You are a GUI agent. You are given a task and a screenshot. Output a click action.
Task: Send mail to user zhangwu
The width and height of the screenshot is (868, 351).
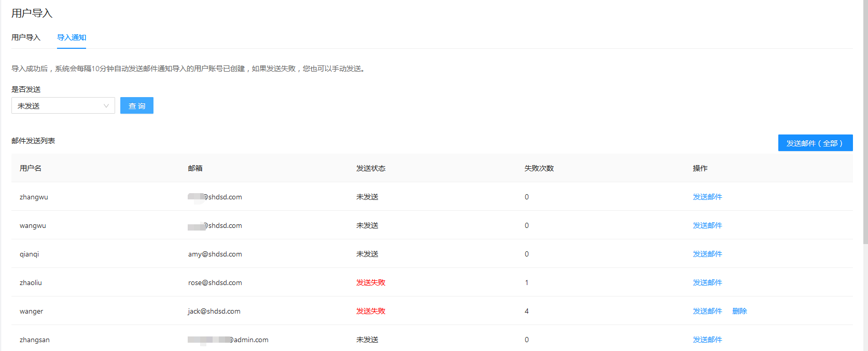click(x=707, y=197)
